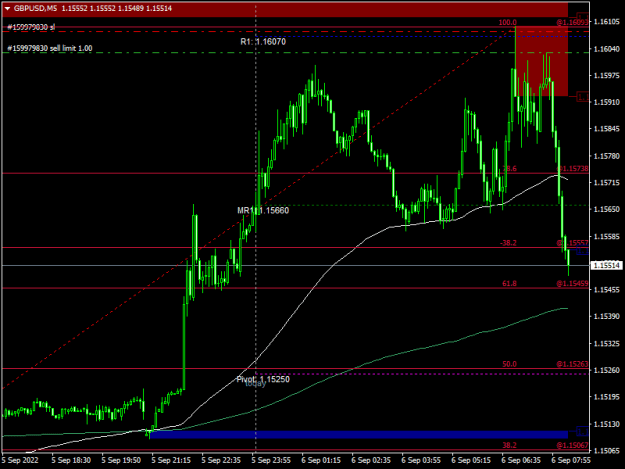
Task: Click the 5 Sep 19:50 time label
Action: tap(121, 460)
